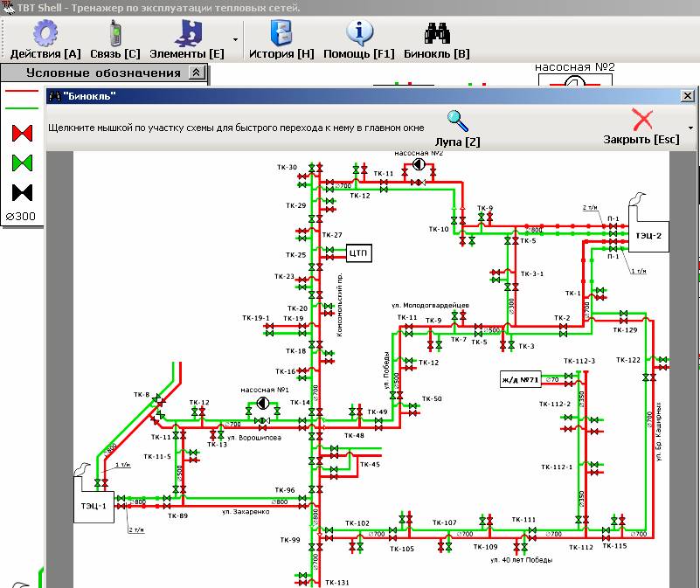
Task: Open the Действия [A] gear icon
Action: click(x=45, y=33)
